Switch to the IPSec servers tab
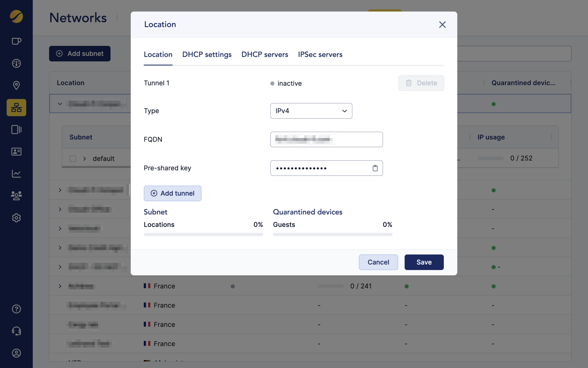The width and height of the screenshot is (588, 368). 320,55
